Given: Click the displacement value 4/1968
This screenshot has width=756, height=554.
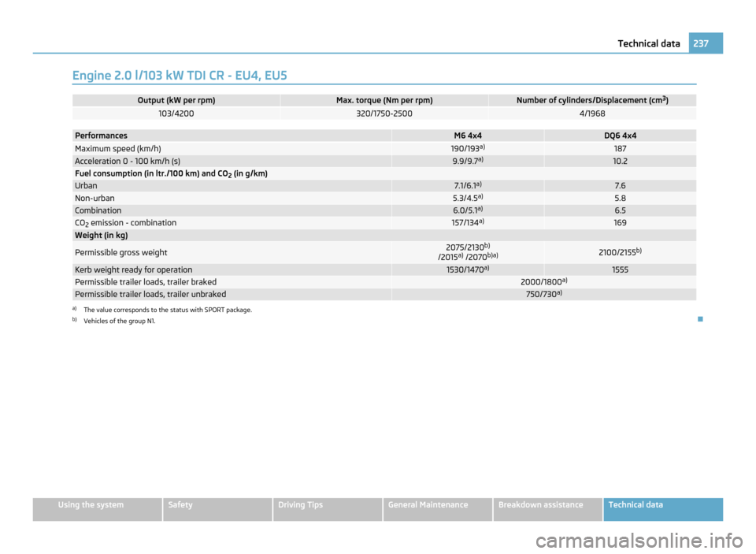Looking at the screenshot, I should [592, 113].
